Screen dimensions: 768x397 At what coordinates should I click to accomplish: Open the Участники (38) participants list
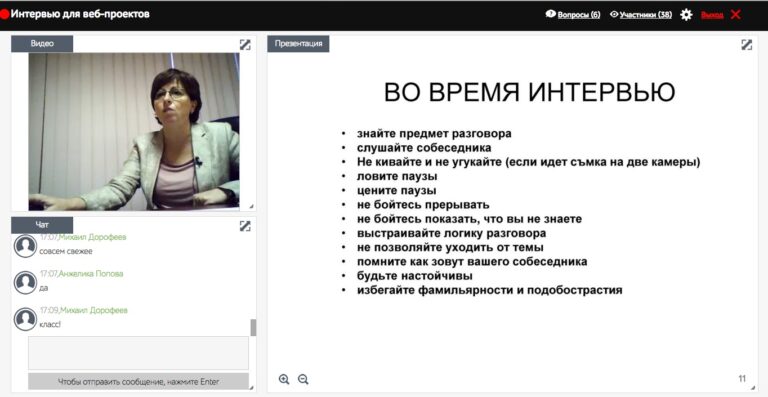coord(641,15)
